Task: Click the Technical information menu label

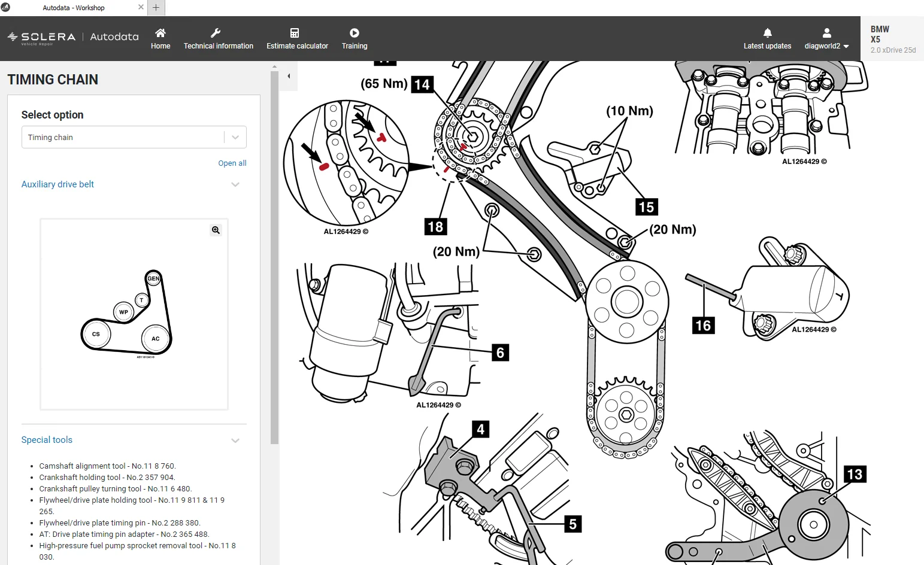Action: pos(219,46)
